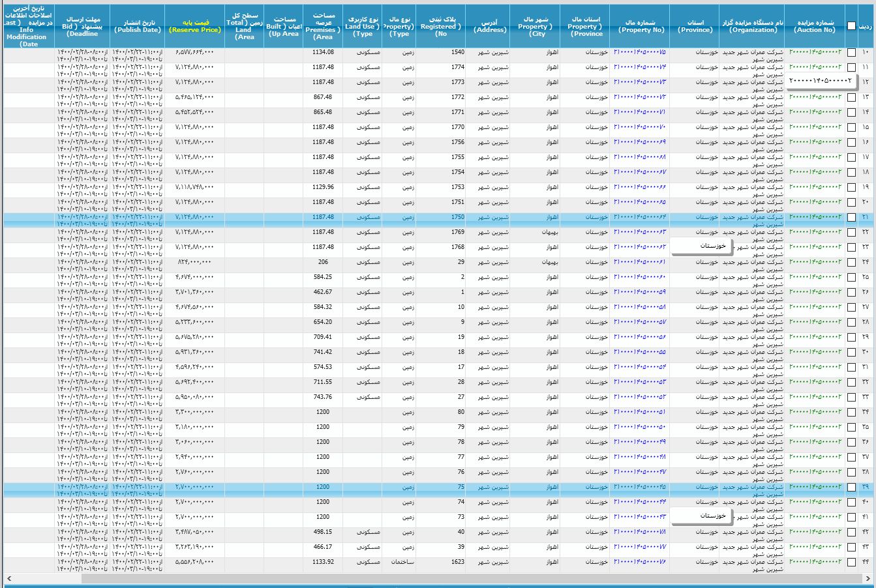Sort by Bid Deadline column header

coord(82,26)
